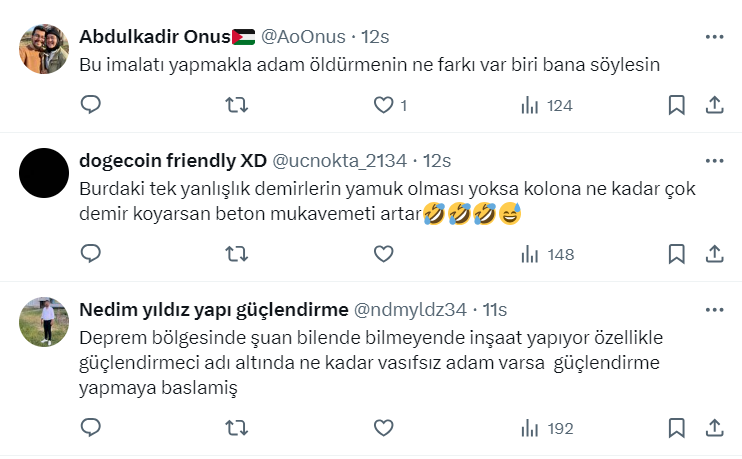
Task: Reply to Abdulkadir Onus's tweet
Action: 90,105
